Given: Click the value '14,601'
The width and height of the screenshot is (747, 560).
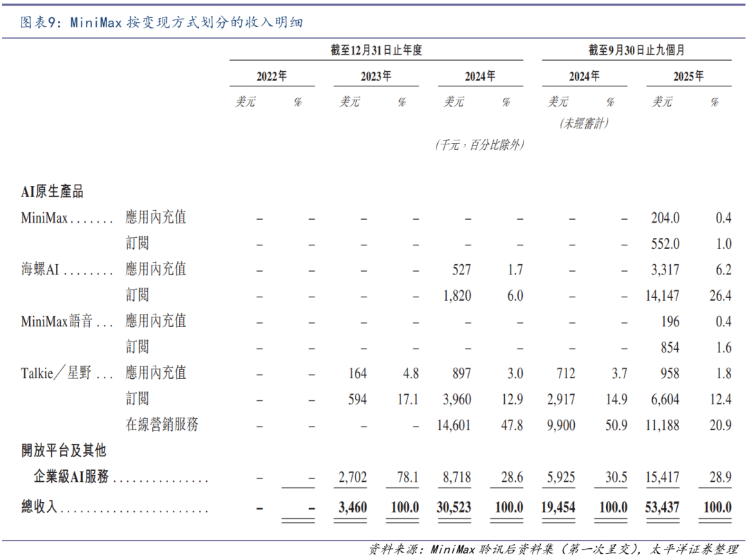Looking at the screenshot, I should (x=454, y=425).
